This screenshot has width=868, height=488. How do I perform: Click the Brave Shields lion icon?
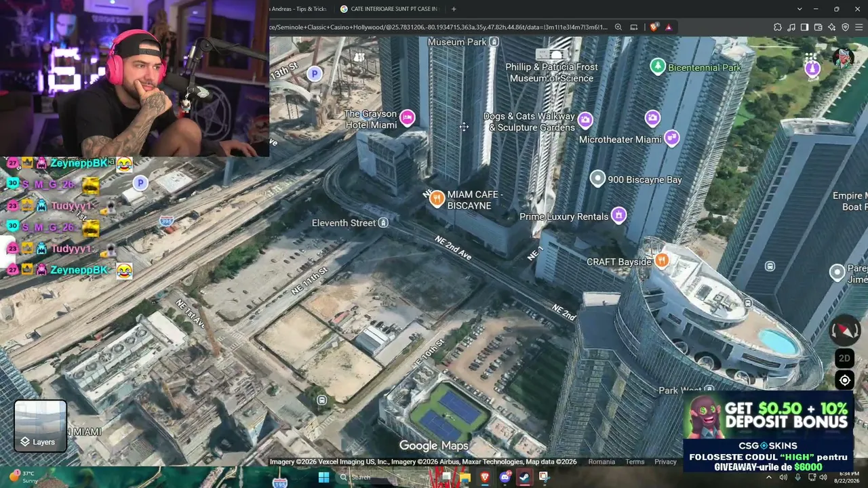point(654,27)
